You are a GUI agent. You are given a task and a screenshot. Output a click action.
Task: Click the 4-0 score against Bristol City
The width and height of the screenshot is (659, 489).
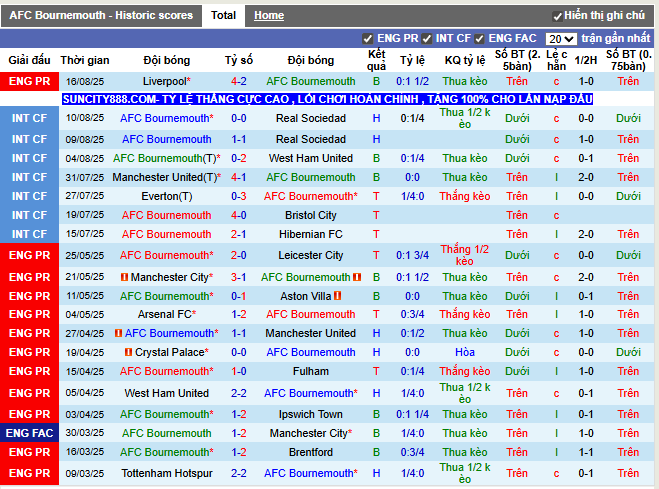(239, 215)
